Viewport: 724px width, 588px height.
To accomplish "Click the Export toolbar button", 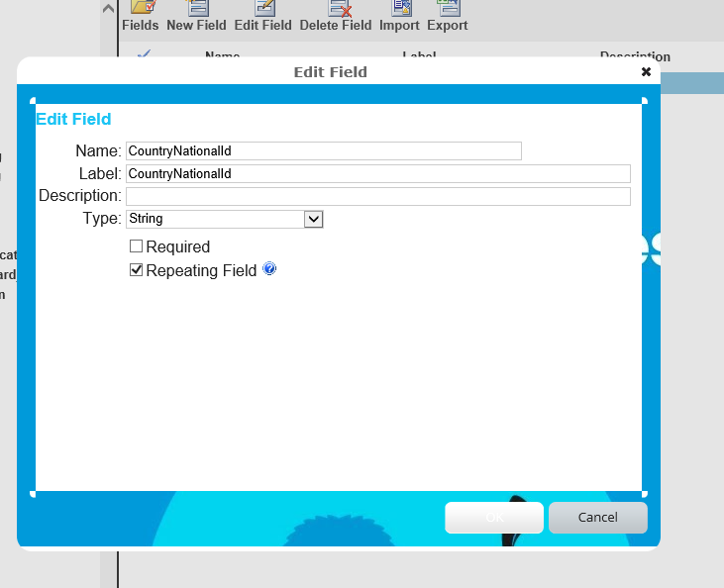I will click(x=448, y=16).
